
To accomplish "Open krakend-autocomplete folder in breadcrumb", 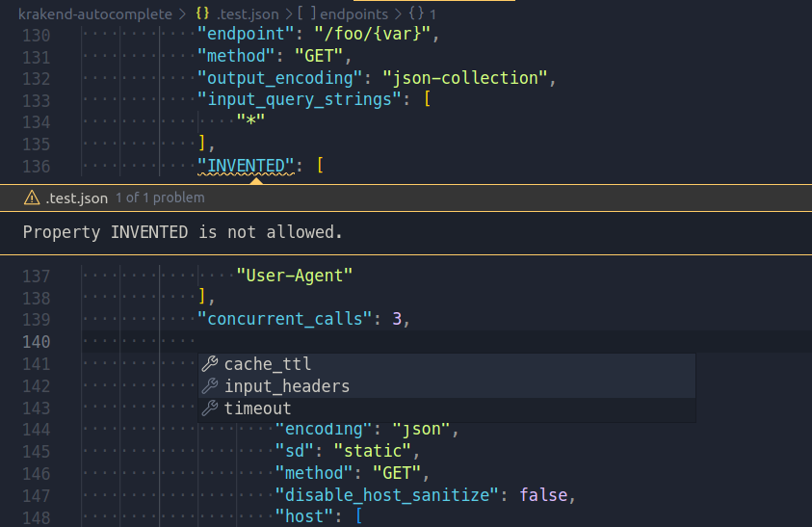I will pos(95,14).
